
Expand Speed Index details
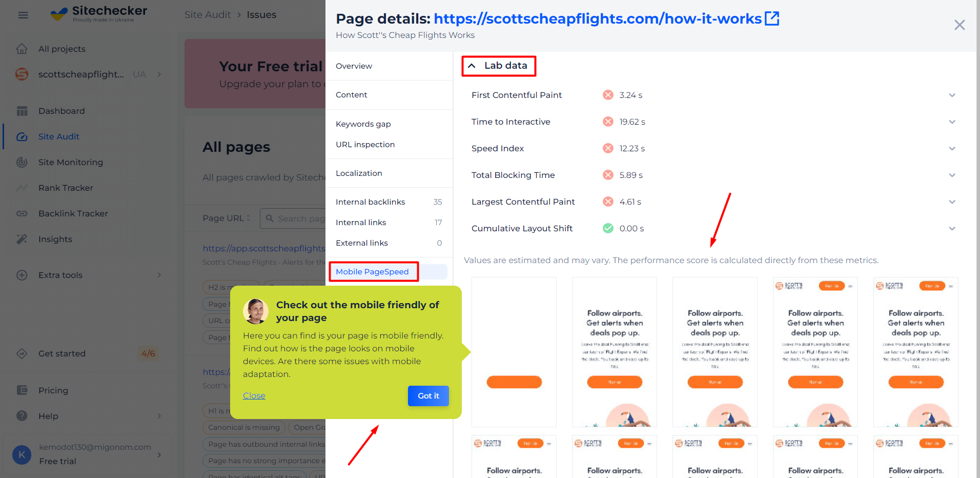tap(952, 148)
